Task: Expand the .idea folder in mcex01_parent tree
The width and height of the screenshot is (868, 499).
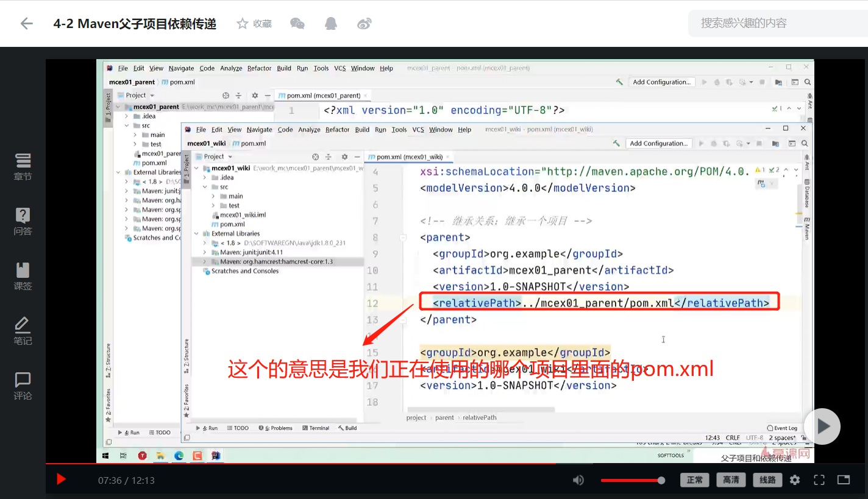Action: coord(127,116)
